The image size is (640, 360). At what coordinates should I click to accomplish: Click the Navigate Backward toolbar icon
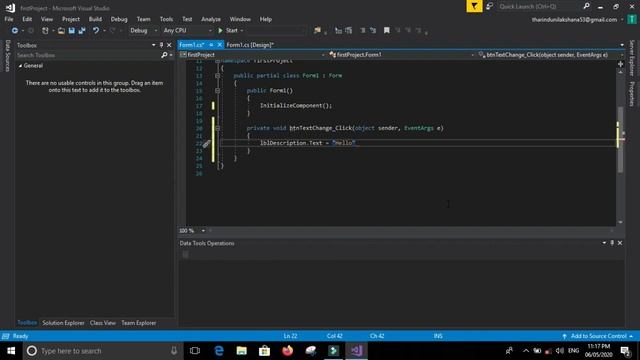tap(15, 31)
